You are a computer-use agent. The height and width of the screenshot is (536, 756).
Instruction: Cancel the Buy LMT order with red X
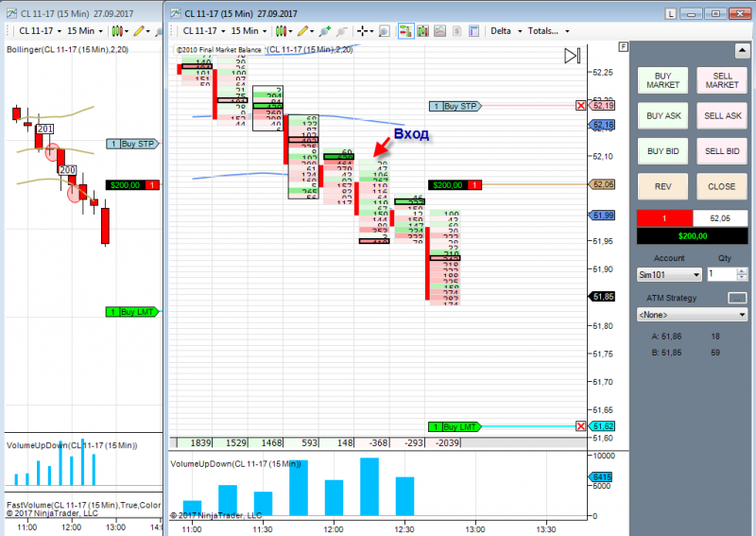581,426
